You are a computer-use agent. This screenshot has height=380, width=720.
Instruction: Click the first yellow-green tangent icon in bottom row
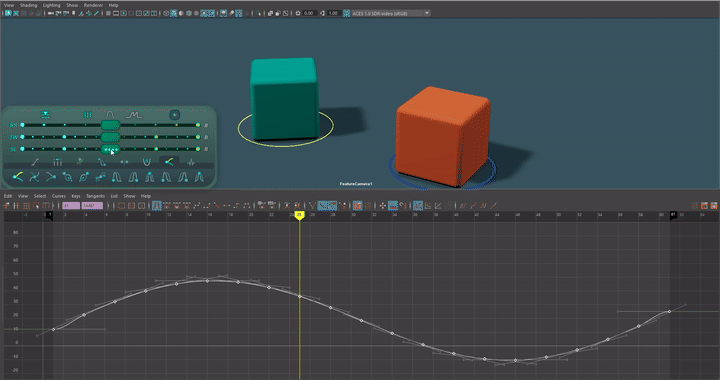(18, 177)
